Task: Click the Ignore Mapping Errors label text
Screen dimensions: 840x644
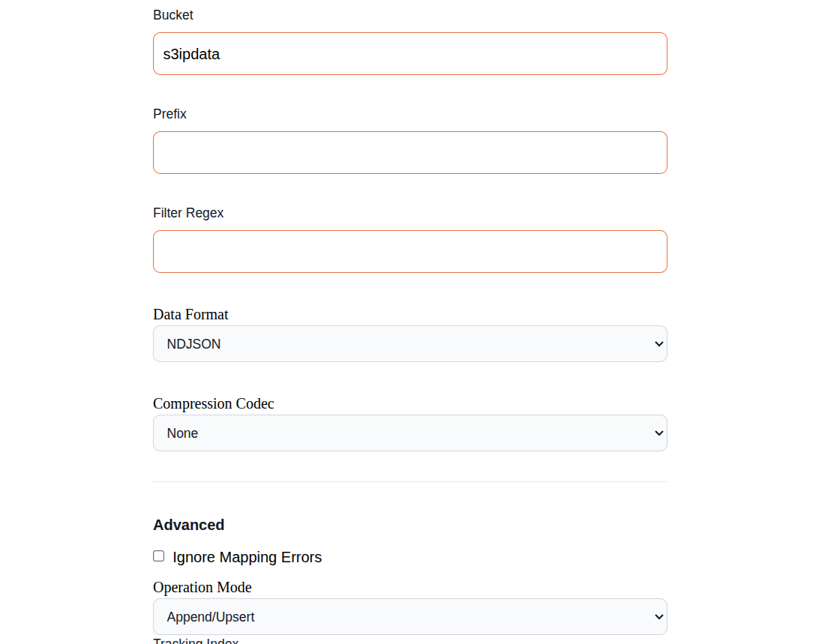Action: coord(247,557)
